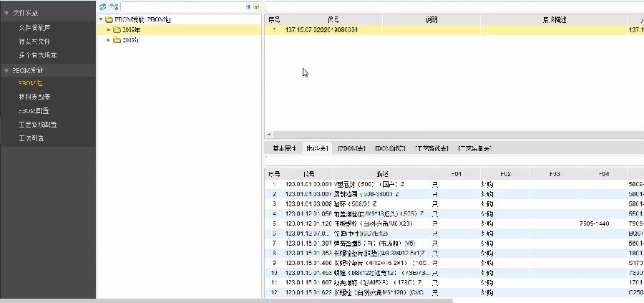
Task: Click the 说明 column header in upper table
Action: (x=431, y=20)
